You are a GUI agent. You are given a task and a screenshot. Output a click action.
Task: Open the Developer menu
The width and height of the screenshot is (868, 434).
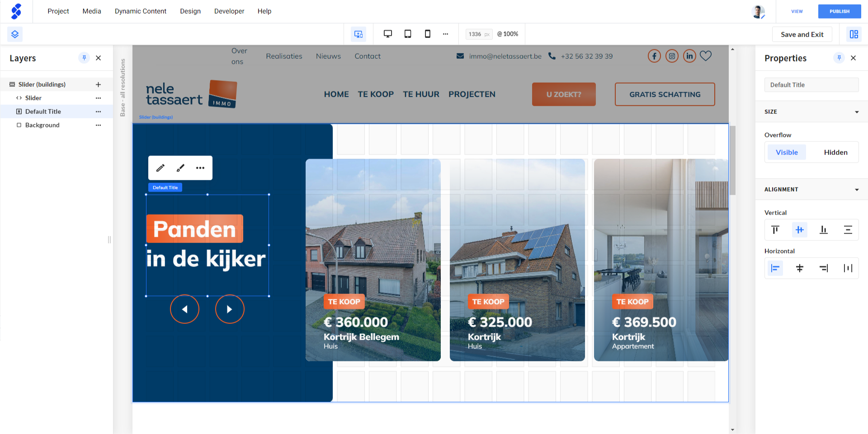click(x=229, y=11)
